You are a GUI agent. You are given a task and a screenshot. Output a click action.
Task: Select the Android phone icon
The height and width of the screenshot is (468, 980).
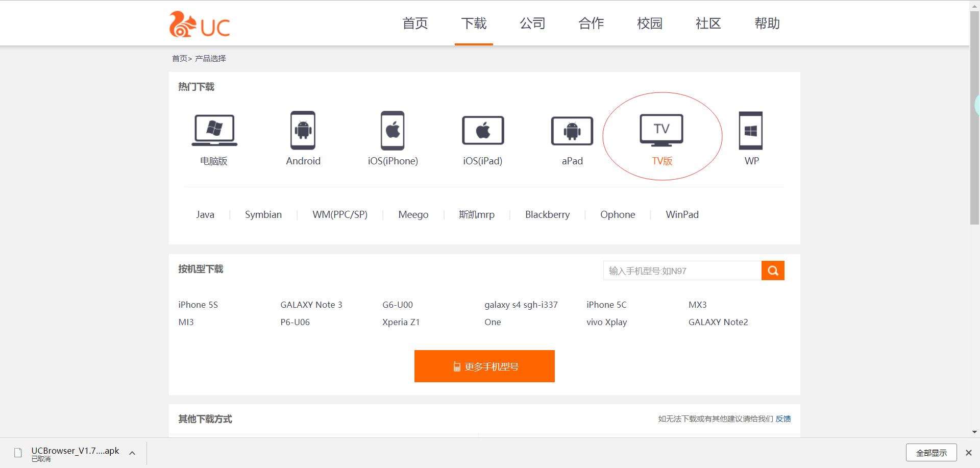pyautogui.click(x=303, y=130)
